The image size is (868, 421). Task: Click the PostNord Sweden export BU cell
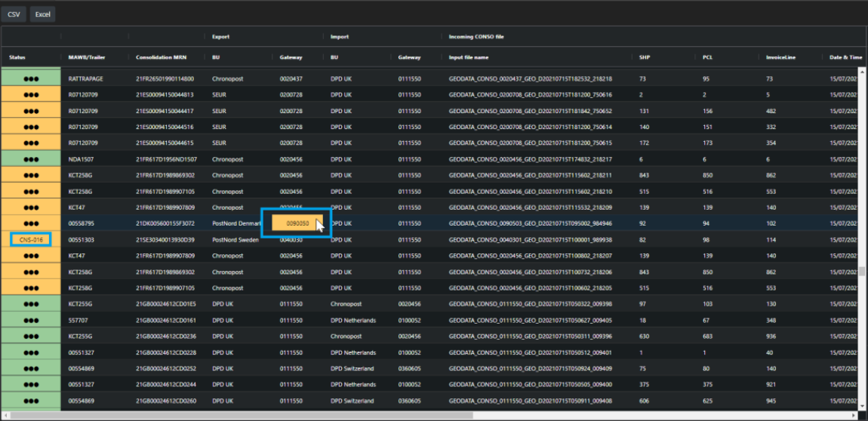[x=236, y=240]
